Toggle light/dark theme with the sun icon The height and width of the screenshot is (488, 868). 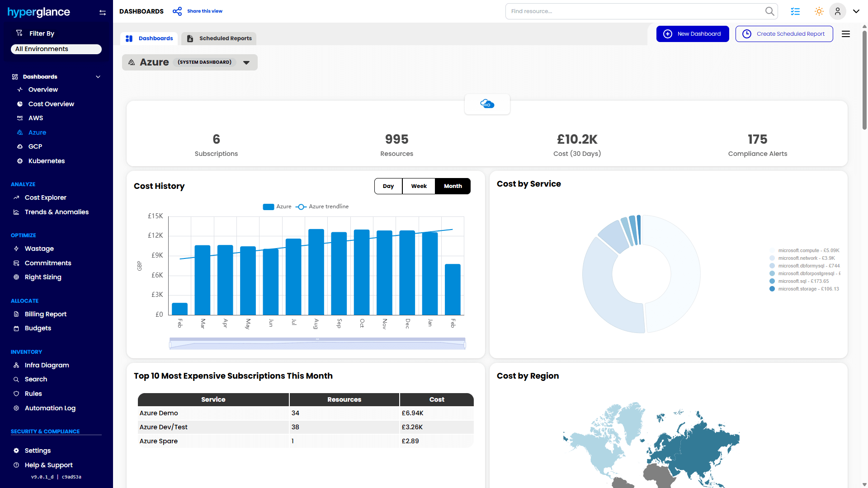pyautogui.click(x=819, y=11)
